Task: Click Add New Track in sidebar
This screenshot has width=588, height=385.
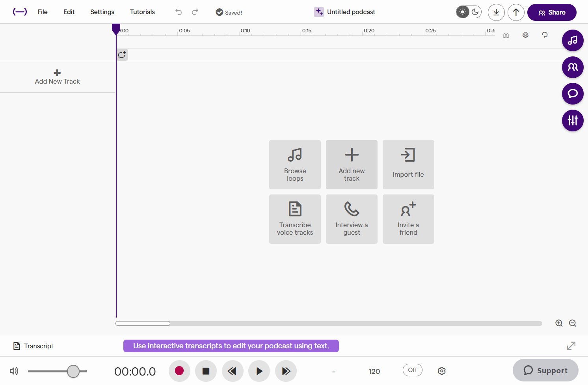Action: pyautogui.click(x=57, y=77)
